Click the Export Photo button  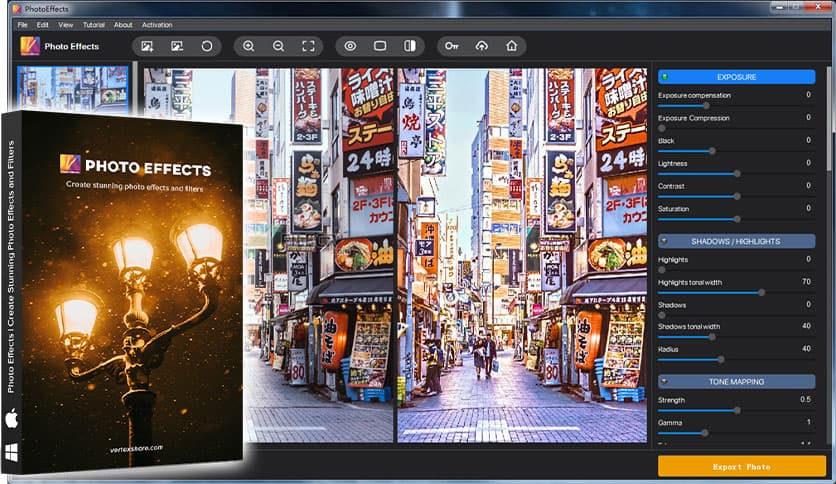(x=742, y=466)
